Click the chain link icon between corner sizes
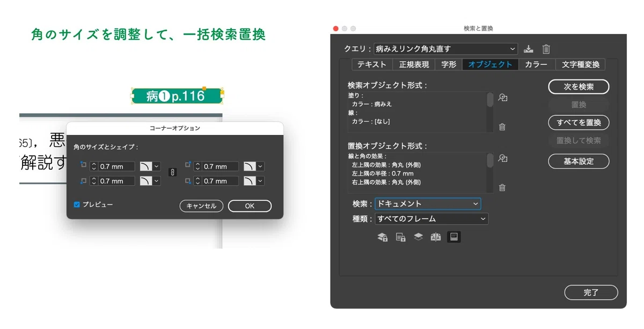Screen dimensions: 644x329 pos(172,173)
